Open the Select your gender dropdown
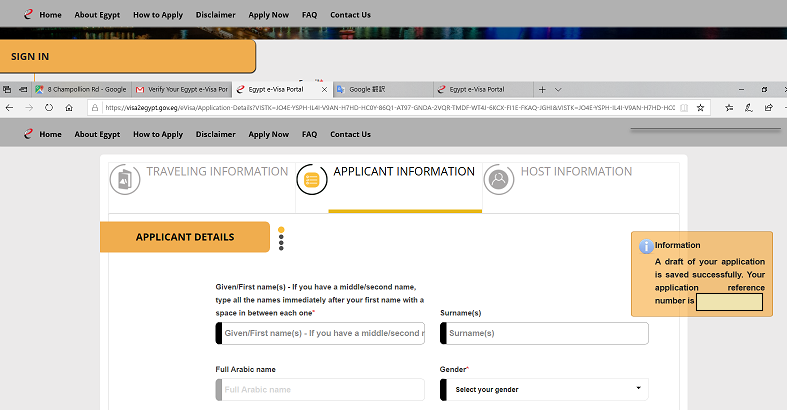 544,389
